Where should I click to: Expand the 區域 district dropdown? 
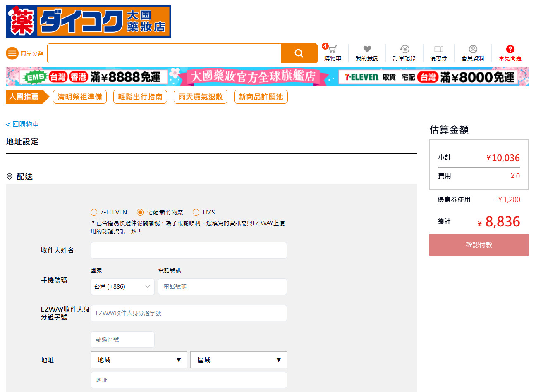(x=238, y=360)
